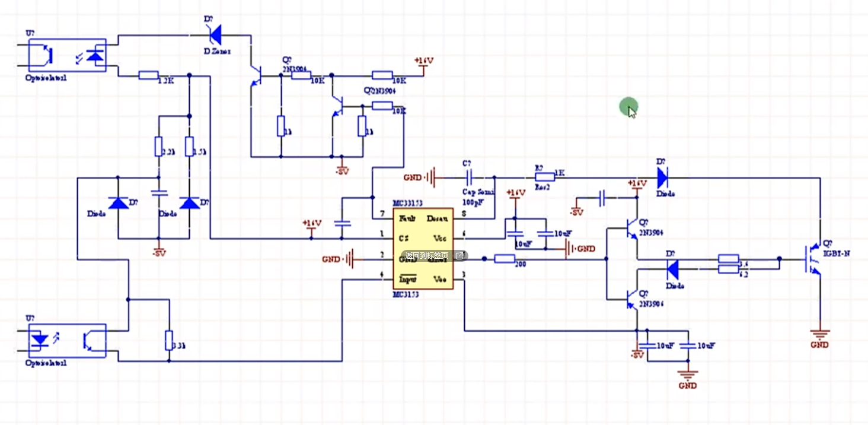This screenshot has width=868, height=425.
Task: Select the 3.4 gate resistor
Action: [x=728, y=259]
